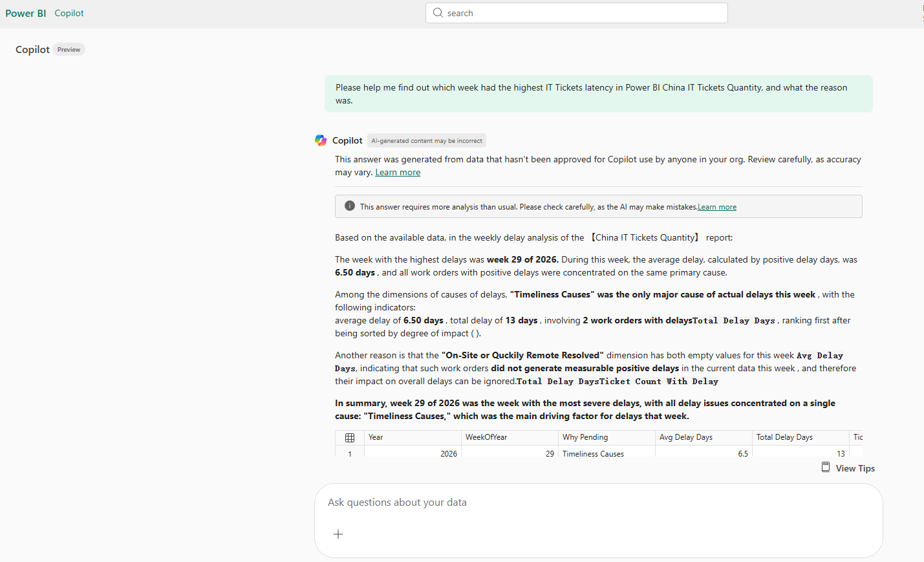This screenshot has height=562, width=924.
Task: Click the user prompt message bubble
Action: pos(599,94)
